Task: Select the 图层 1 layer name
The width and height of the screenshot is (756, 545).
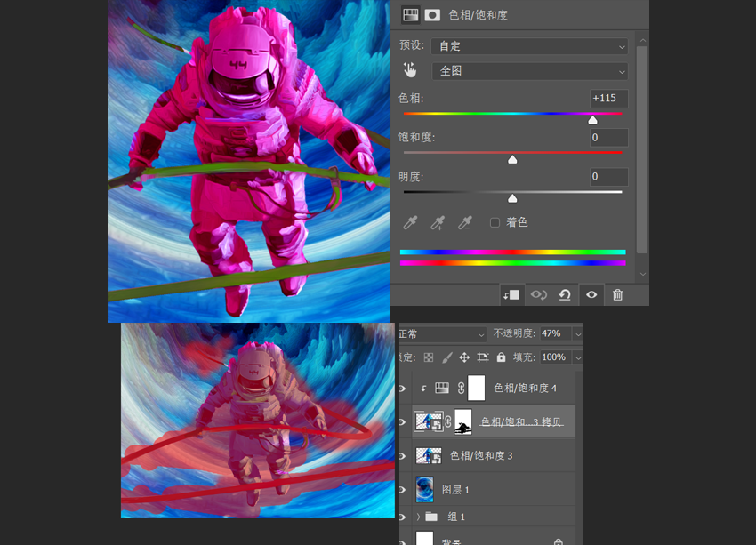Action: pyautogui.click(x=455, y=490)
